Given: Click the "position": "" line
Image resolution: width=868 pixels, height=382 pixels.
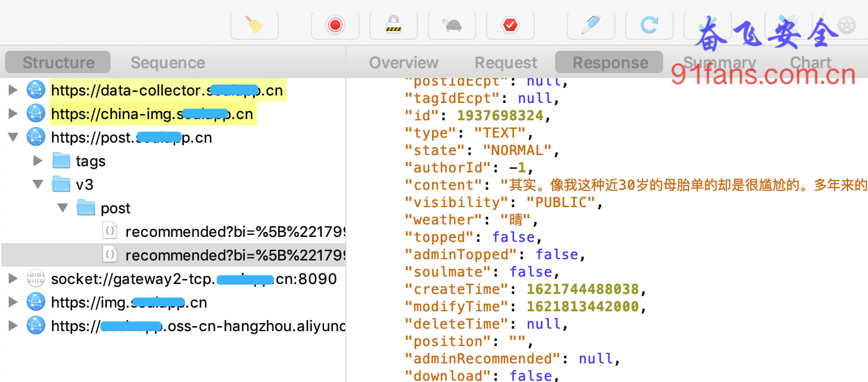Looking at the screenshot, I should coord(469,341).
